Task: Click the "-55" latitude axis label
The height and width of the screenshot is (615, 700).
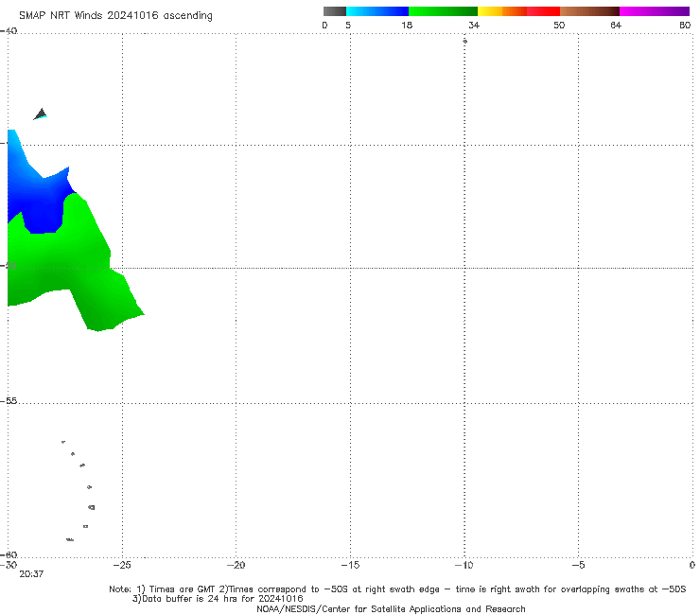Action: tap(9, 401)
